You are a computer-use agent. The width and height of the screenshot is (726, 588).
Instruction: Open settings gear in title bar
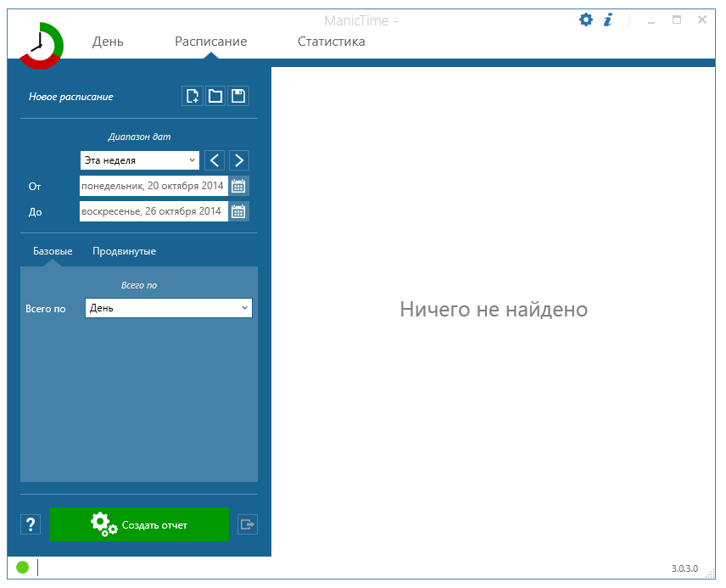click(x=586, y=20)
